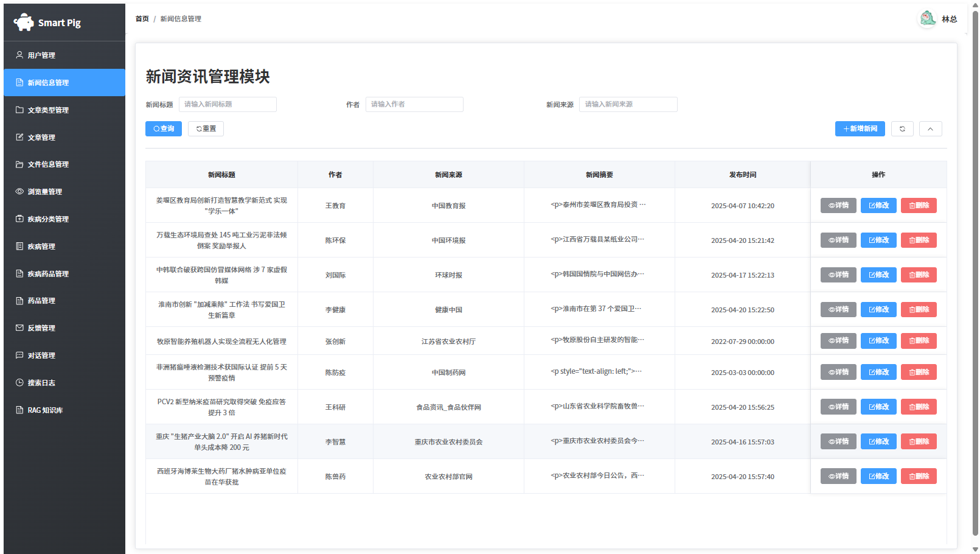The image size is (980, 554).
Task: Open 用户管理 in the sidebar
Action: [x=64, y=55]
